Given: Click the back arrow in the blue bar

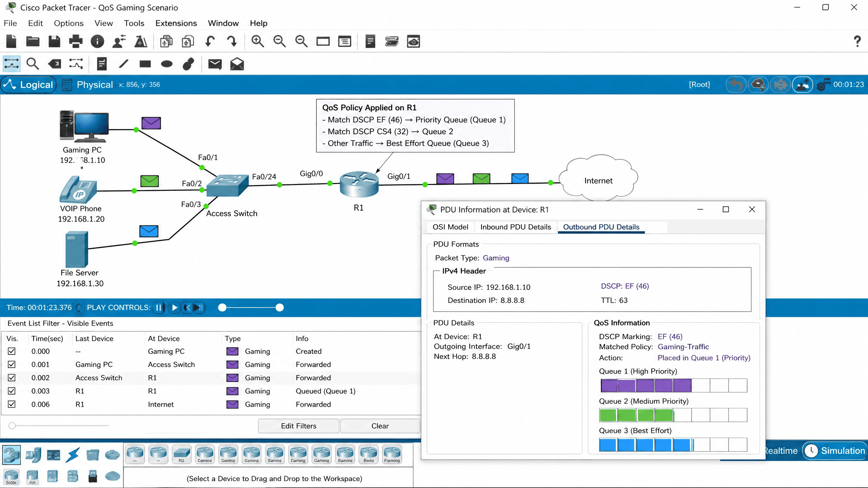Looking at the screenshot, I should point(736,84).
